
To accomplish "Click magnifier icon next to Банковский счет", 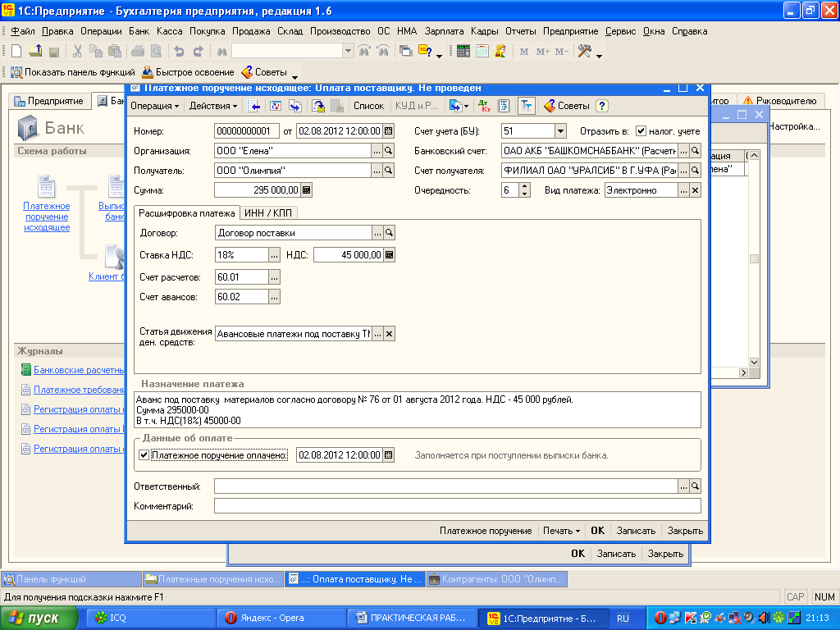I will click(696, 151).
